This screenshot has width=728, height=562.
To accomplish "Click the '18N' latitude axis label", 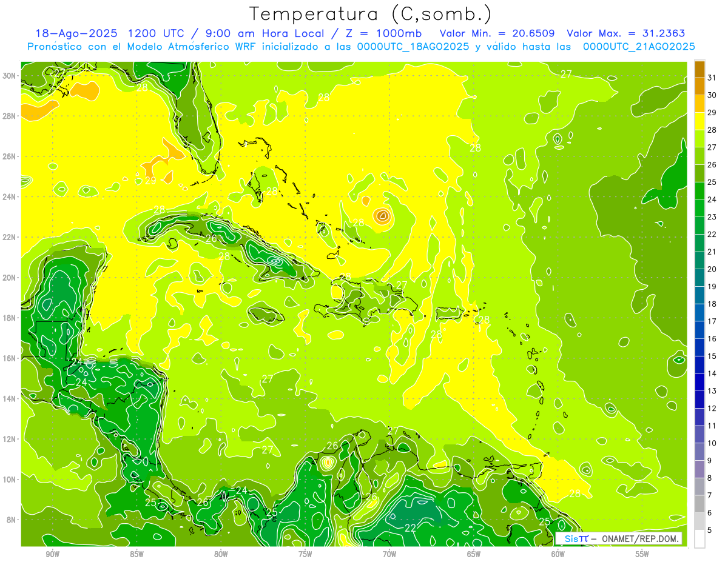I will [10, 318].
